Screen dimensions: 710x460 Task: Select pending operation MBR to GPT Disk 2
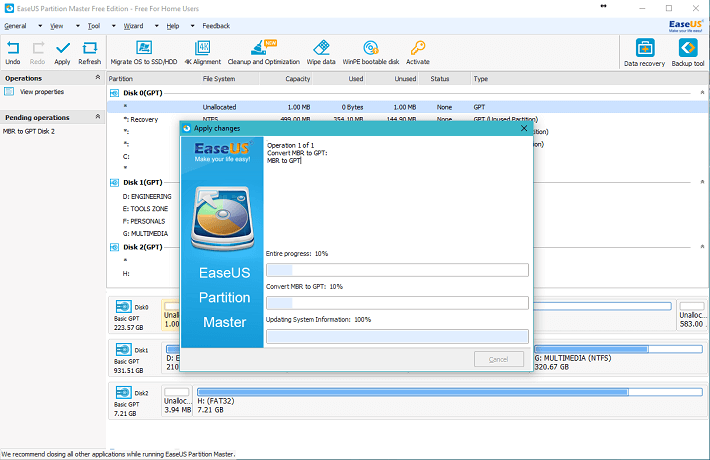pos(29,131)
